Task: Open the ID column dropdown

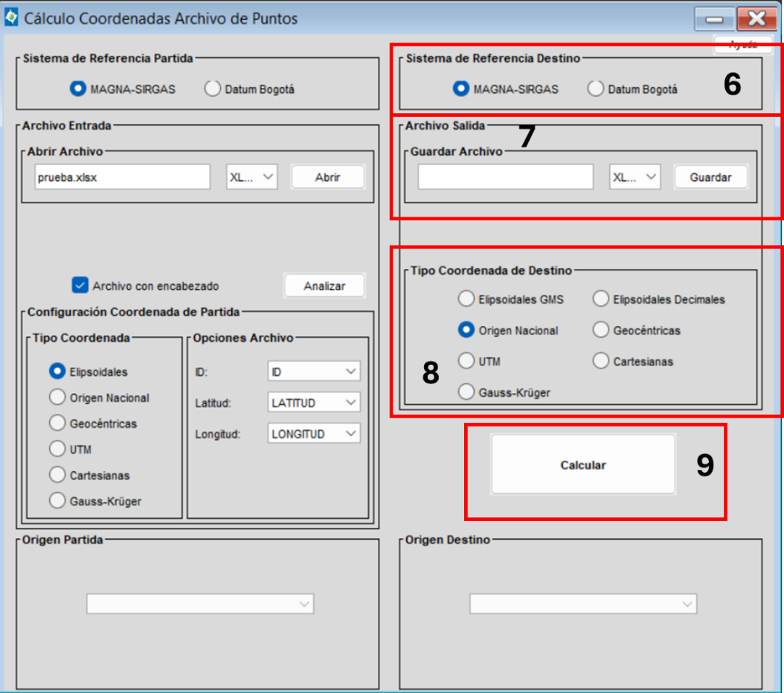Action: (313, 371)
